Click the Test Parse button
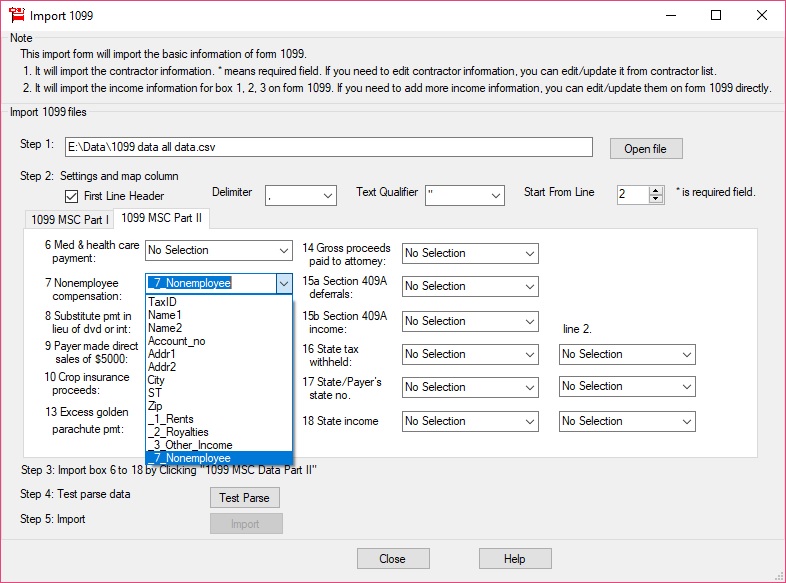Screen dimensions: 786x583 (244, 497)
